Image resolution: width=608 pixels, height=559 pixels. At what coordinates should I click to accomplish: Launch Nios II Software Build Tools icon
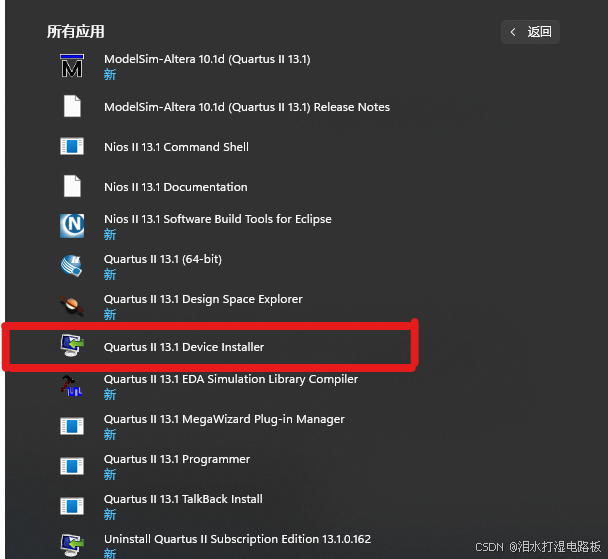pyautogui.click(x=72, y=226)
